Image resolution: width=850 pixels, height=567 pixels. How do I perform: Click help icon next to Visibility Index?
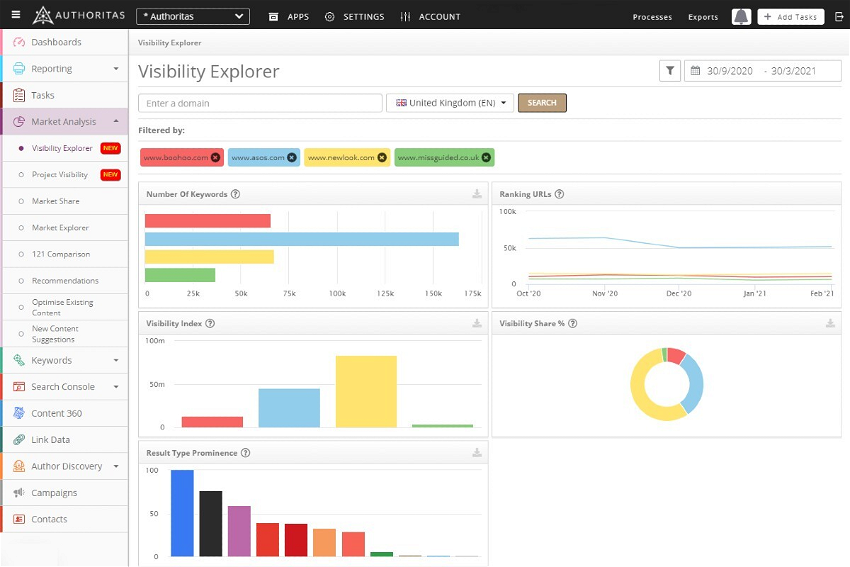coord(210,324)
